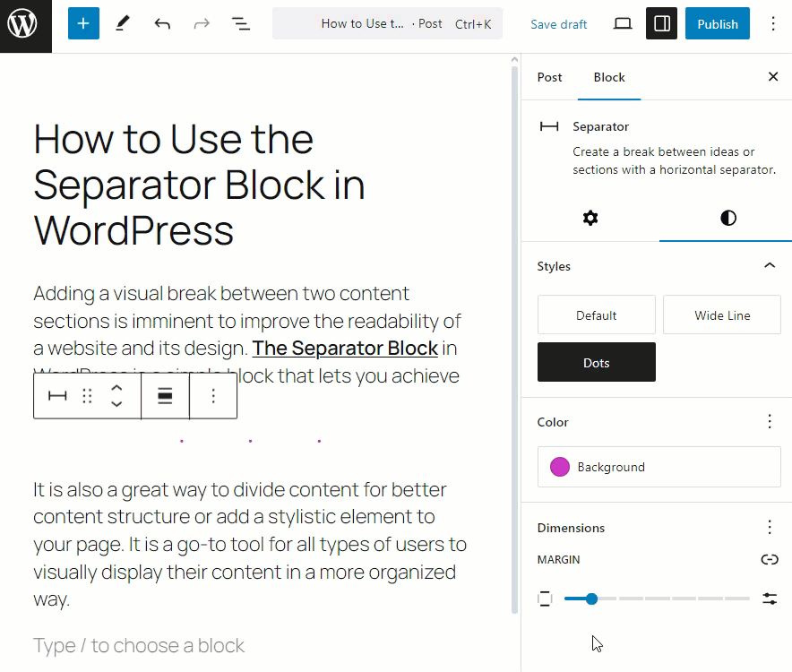The width and height of the screenshot is (792, 672).
Task: Apply the Default separator style
Action: (x=597, y=315)
